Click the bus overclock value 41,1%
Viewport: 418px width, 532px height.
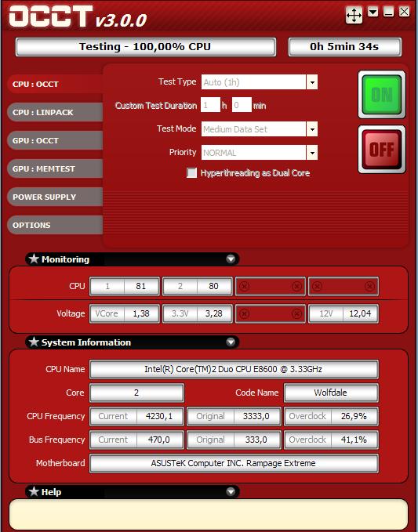tap(354, 440)
